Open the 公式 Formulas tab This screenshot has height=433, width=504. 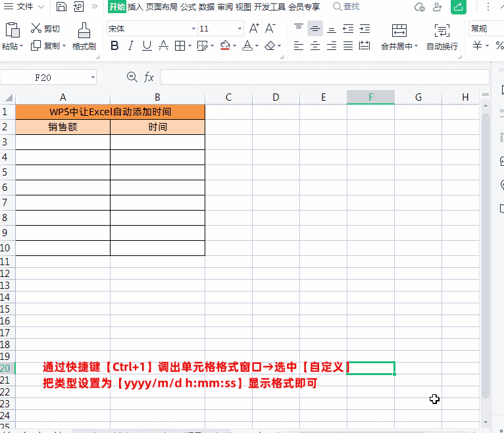coord(188,7)
